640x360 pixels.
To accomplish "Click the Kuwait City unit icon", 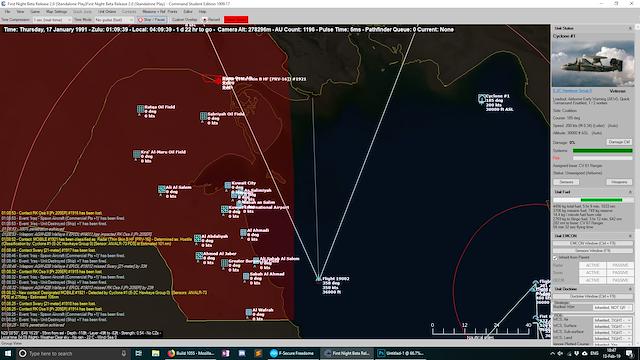I will click(x=228, y=186).
